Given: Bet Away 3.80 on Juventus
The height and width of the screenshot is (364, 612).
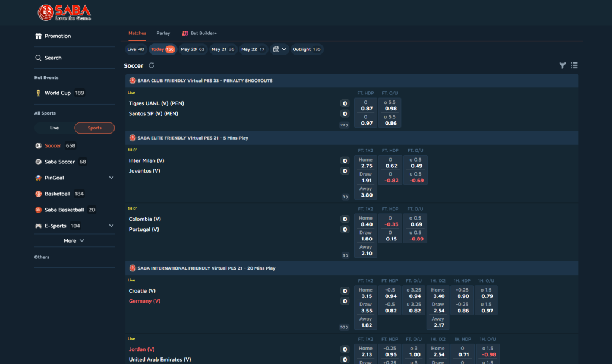Looking at the screenshot, I should click(366, 192).
